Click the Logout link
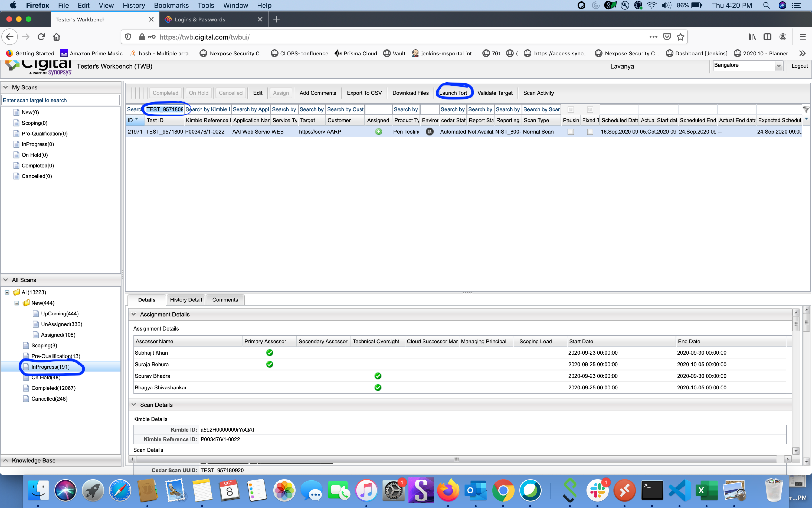This screenshot has height=508, width=812. pos(799,66)
